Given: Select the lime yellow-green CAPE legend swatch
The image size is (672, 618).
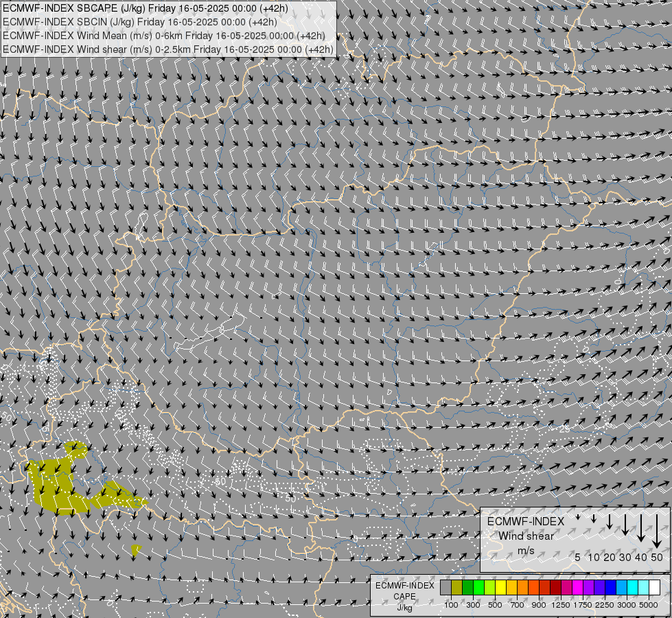Looking at the screenshot, I should (x=489, y=588).
